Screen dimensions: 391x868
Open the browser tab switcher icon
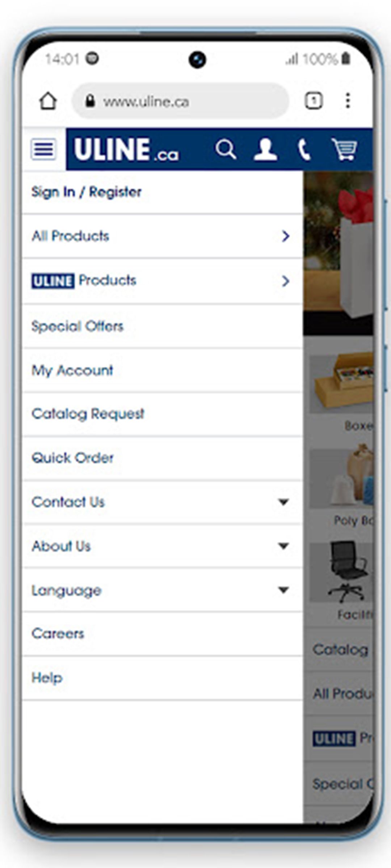coord(314,101)
